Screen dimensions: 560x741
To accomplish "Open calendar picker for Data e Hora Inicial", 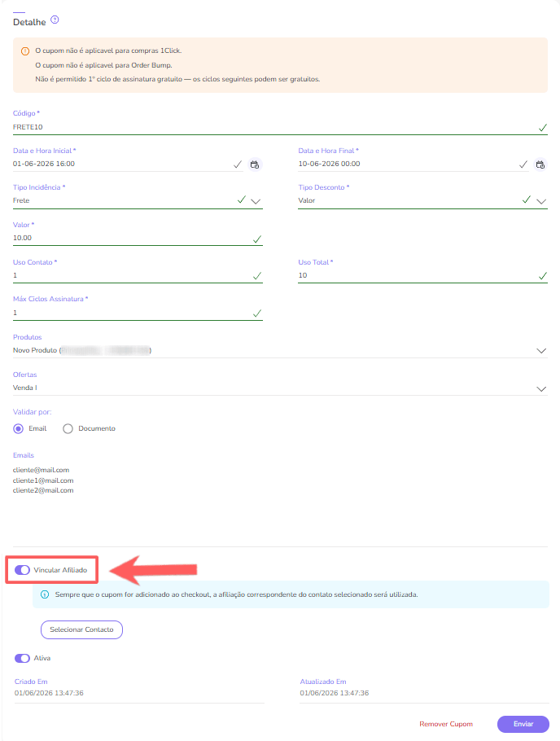I will tap(255, 164).
